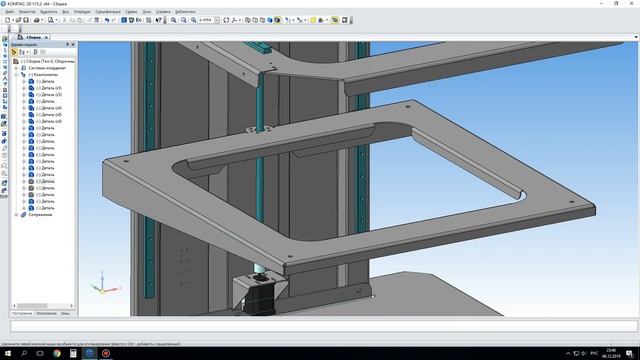The width and height of the screenshot is (640, 360).
Task: Open Windows search from the taskbar
Action: point(24,353)
